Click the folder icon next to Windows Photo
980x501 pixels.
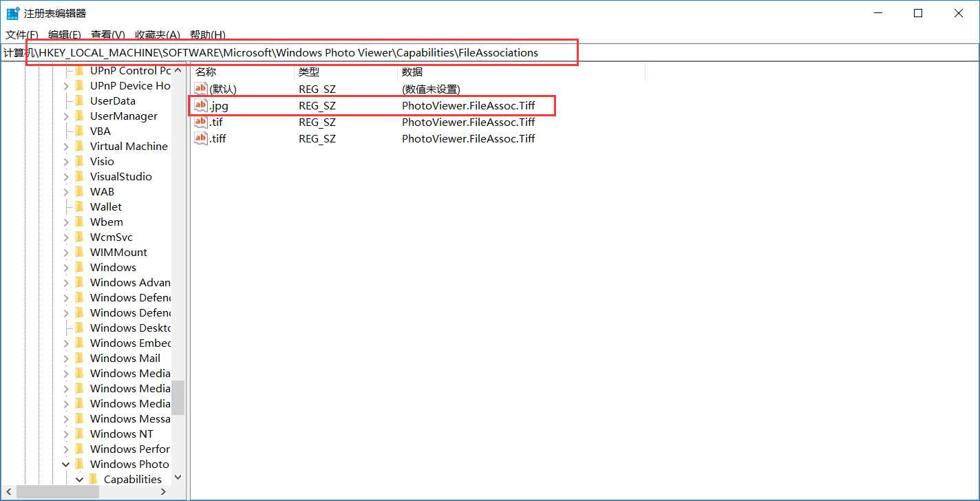pyautogui.click(x=79, y=464)
